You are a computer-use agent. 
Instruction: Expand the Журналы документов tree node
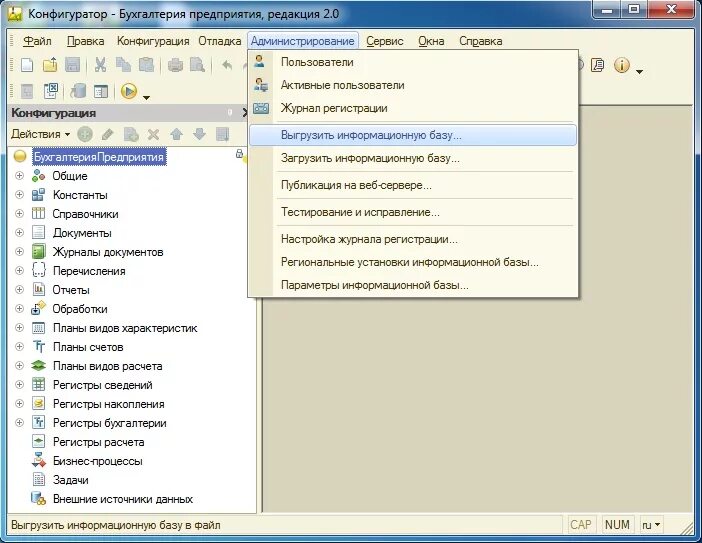click(x=19, y=252)
